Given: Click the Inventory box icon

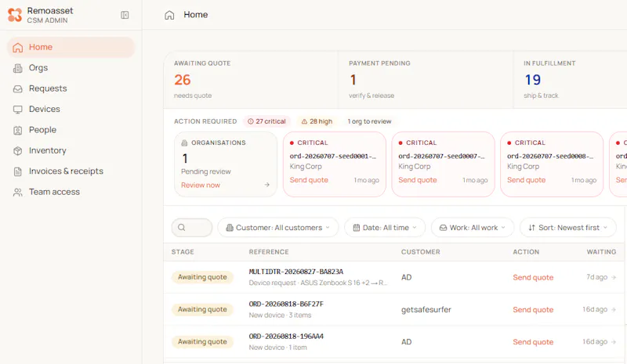Looking at the screenshot, I should click(17, 151).
